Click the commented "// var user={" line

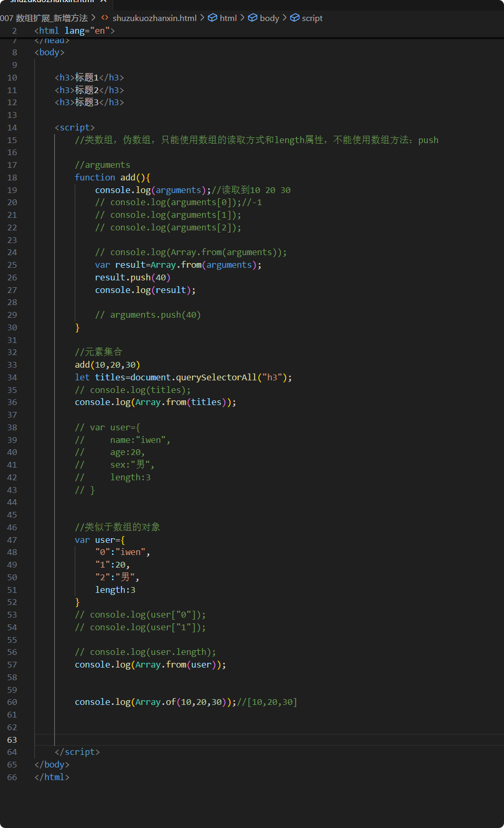point(107,428)
